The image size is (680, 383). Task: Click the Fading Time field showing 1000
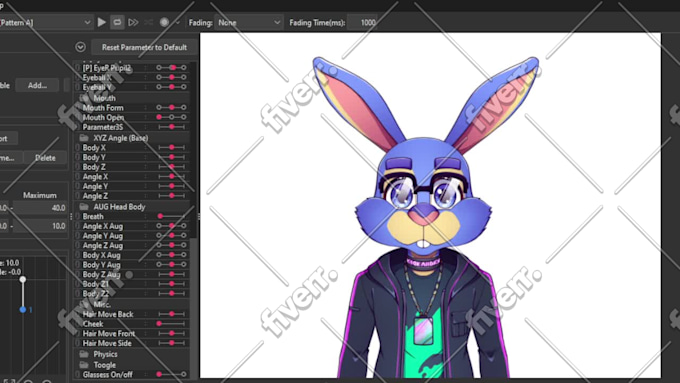point(363,22)
